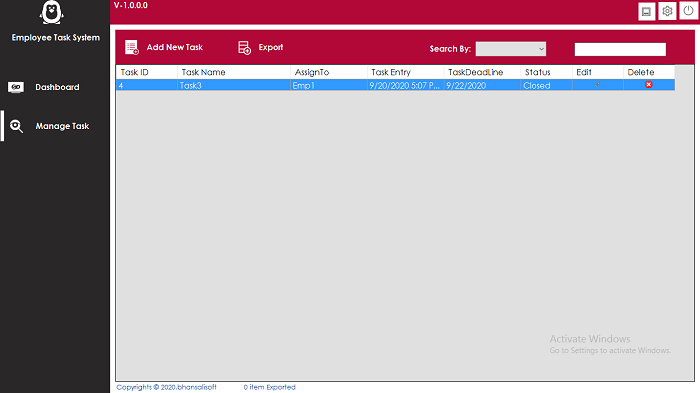The height and width of the screenshot is (393, 700).
Task: Click the '0 item Exported' status text
Action: coord(270,387)
